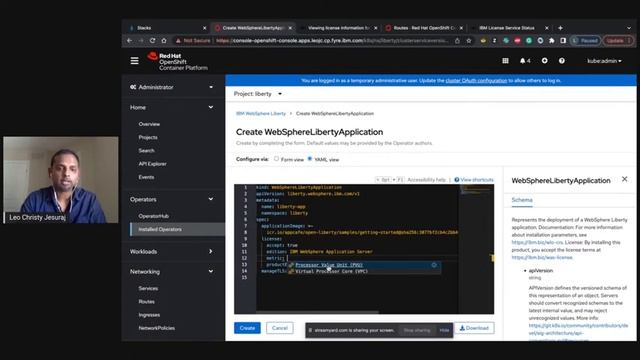Click the share icon in address bar
This screenshot has height=360, width=640.
pyautogui.click(x=457, y=40)
